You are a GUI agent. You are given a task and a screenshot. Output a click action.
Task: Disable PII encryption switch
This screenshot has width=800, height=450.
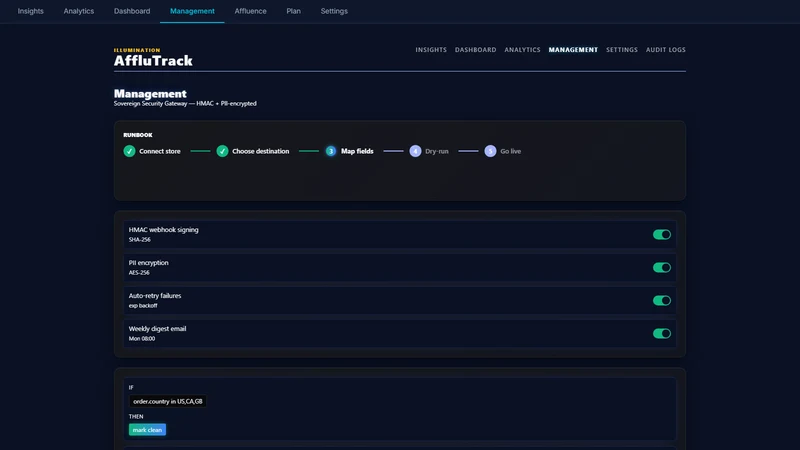click(662, 267)
